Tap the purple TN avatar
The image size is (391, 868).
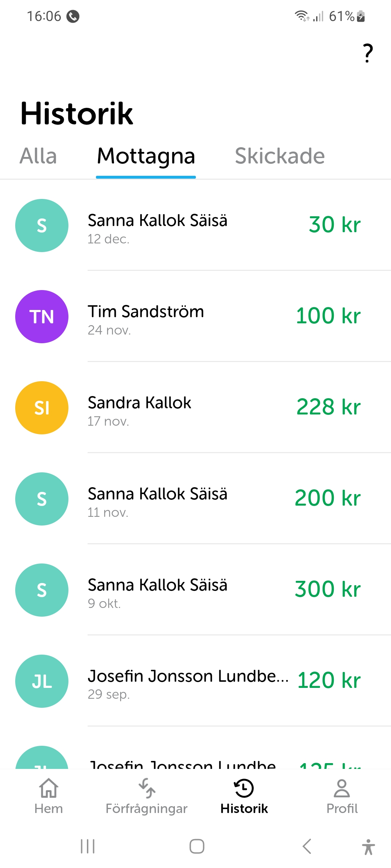pyautogui.click(x=42, y=316)
